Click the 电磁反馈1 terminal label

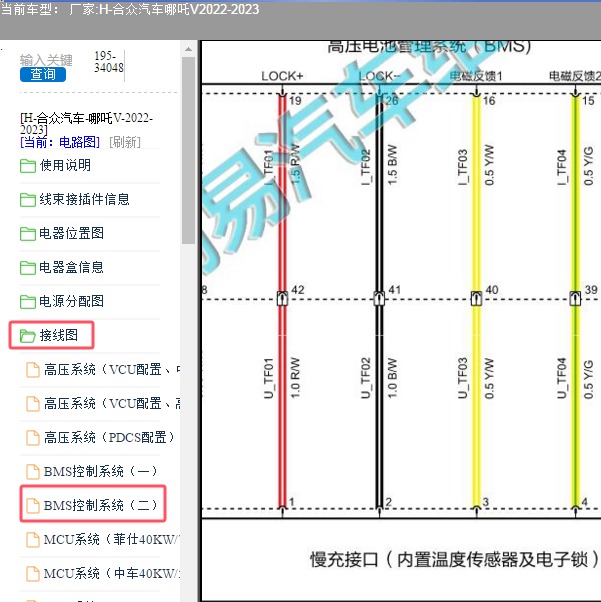click(476, 76)
